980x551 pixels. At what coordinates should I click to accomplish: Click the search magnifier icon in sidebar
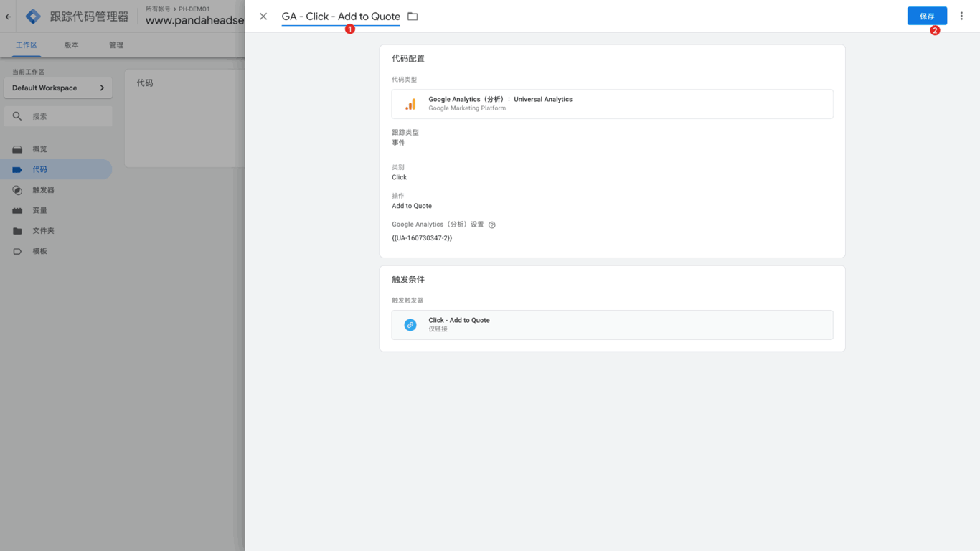[x=17, y=116]
